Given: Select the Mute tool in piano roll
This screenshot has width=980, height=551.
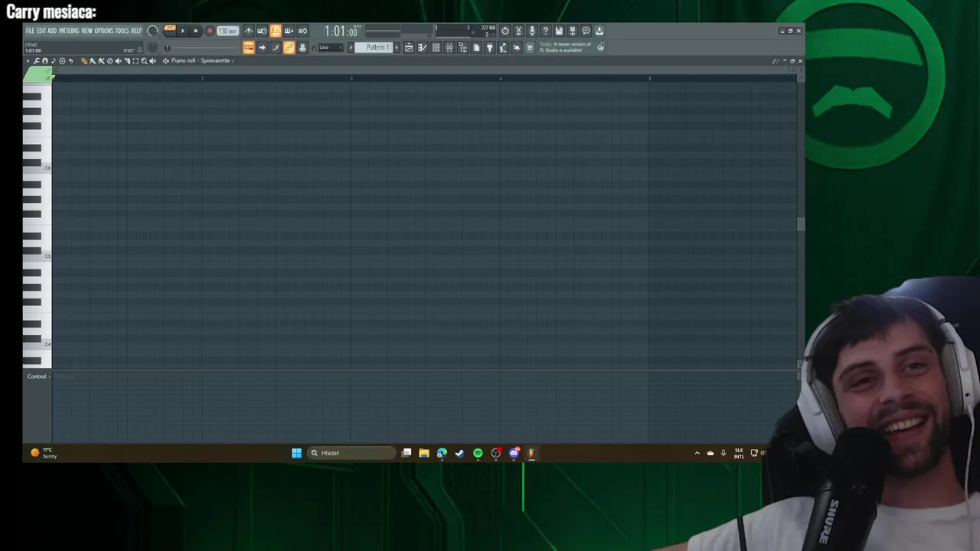Looking at the screenshot, I should point(118,60).
